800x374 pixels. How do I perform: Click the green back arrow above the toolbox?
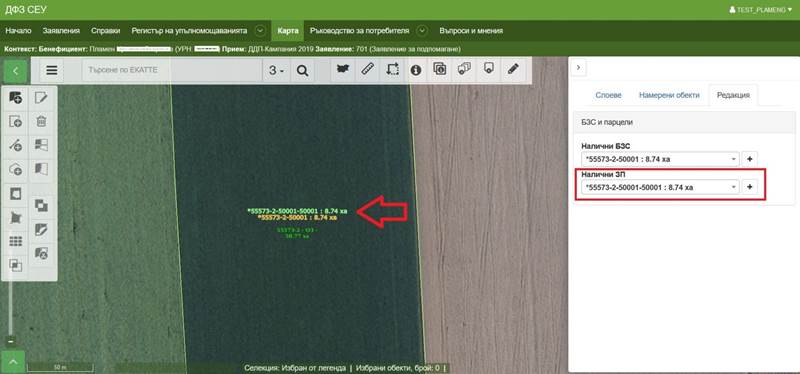click(15, 71)
